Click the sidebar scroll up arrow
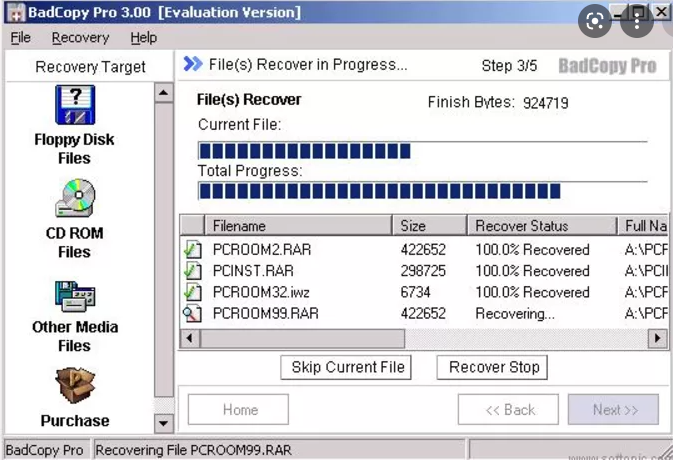Image resolution: width=673 pixels, height=460 pixels. [164, 93]
